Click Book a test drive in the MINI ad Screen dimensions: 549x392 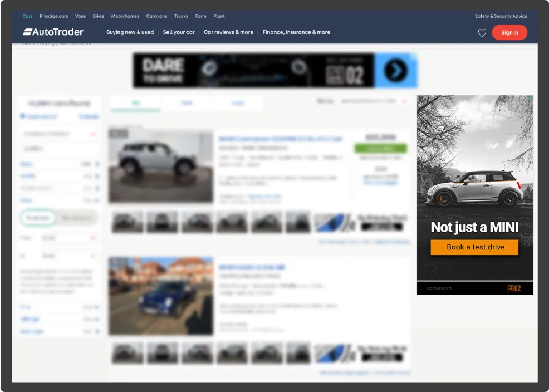click(474, 247)
